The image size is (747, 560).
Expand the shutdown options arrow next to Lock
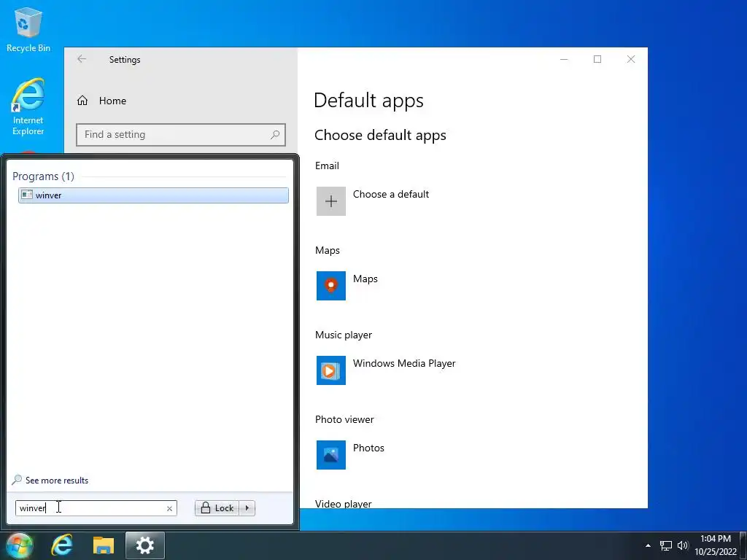coord(247,508)
